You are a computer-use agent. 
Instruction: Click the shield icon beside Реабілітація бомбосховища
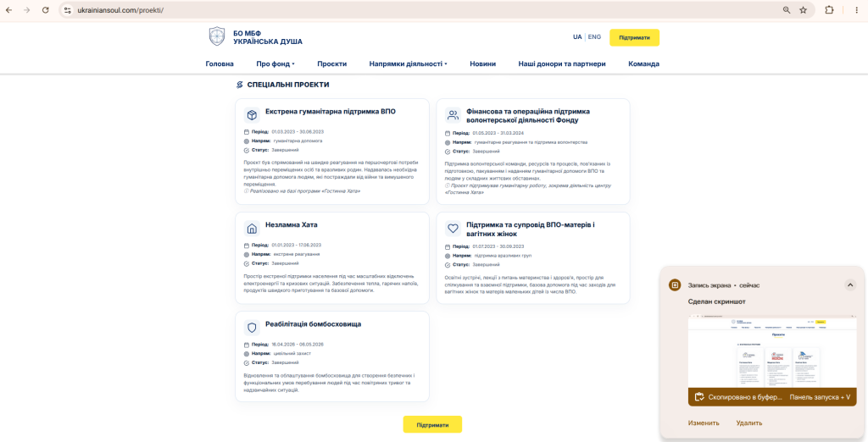[x=252, y=328]
